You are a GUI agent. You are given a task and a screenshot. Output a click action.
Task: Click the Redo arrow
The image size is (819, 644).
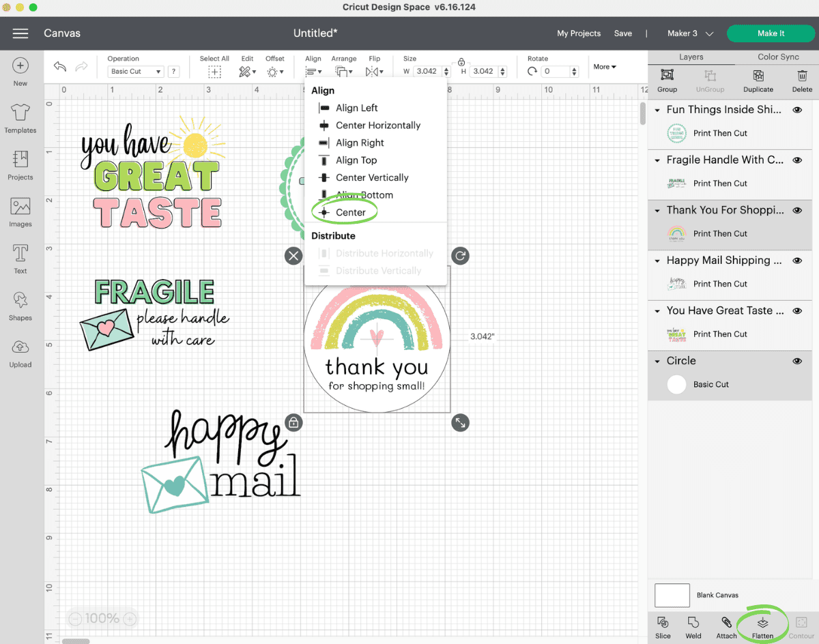[x=81, y=67]
